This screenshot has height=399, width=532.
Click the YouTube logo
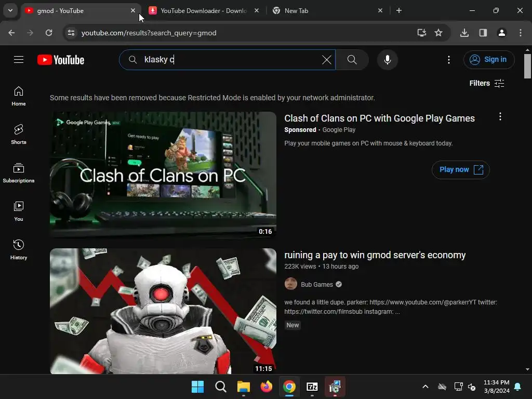tap(61, 60)
